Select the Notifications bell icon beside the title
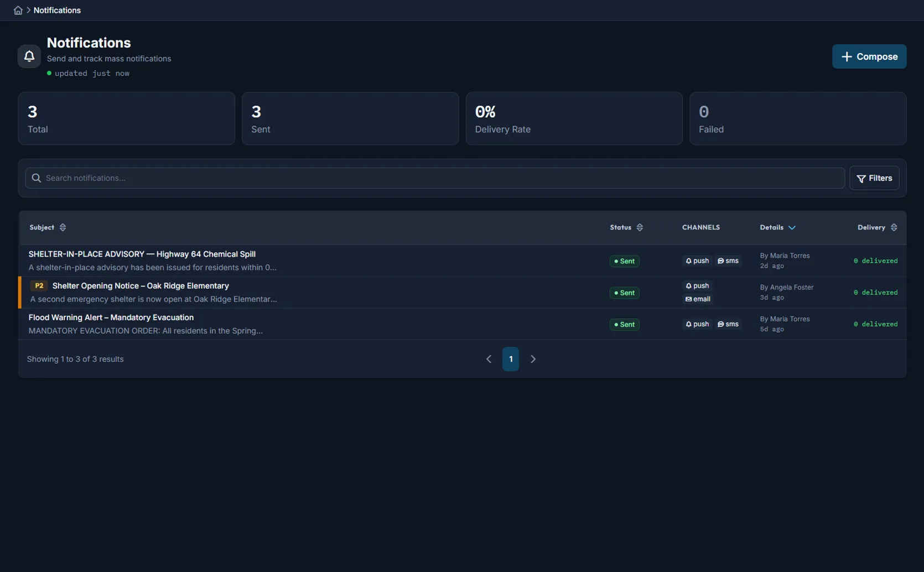 tap(29, 56)
